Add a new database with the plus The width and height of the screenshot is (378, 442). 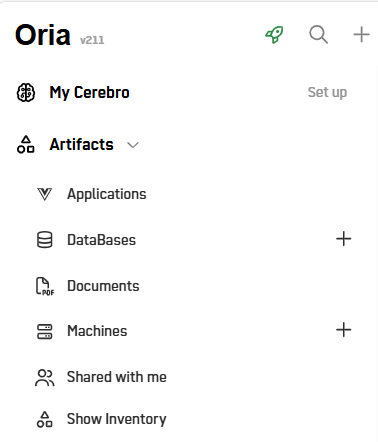tap(344, 239)
